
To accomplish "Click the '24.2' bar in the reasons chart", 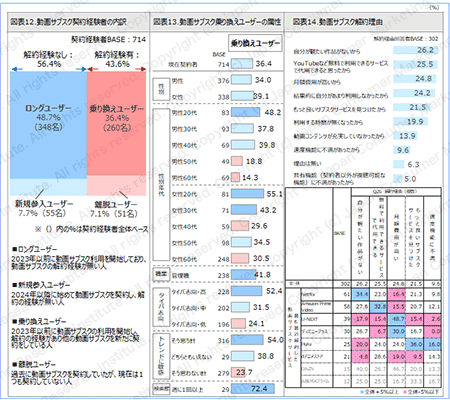I will point(414,93).
